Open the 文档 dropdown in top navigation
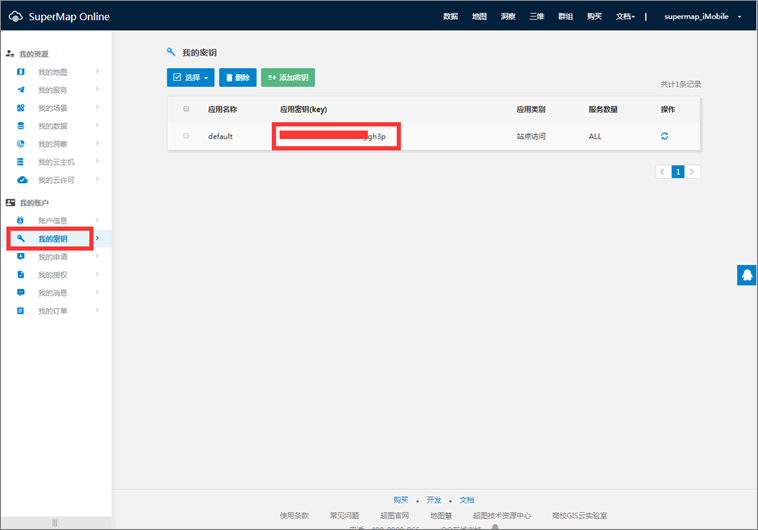This screenshot has height=530, width=758. tap(625, 17)
